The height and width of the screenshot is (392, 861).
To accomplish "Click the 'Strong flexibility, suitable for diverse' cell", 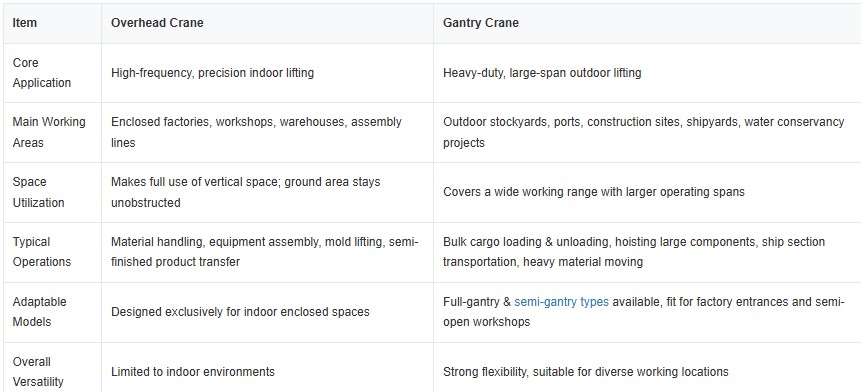I will pos(586,372).
